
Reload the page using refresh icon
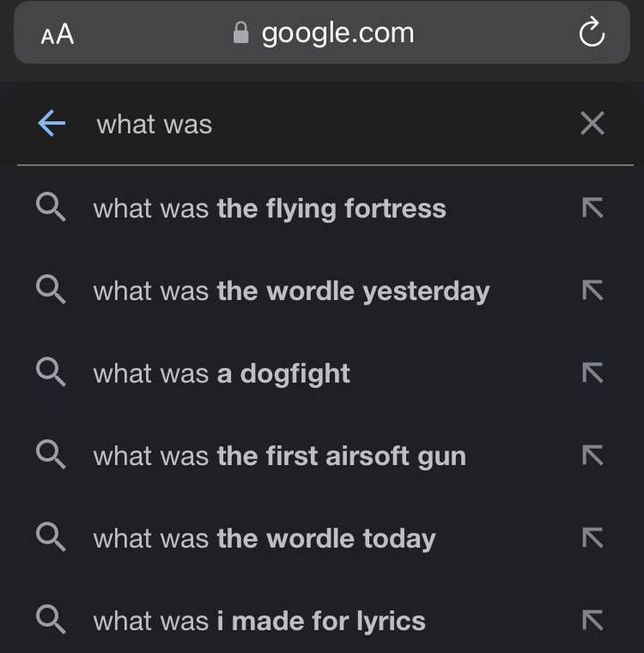tap(592, 32)
